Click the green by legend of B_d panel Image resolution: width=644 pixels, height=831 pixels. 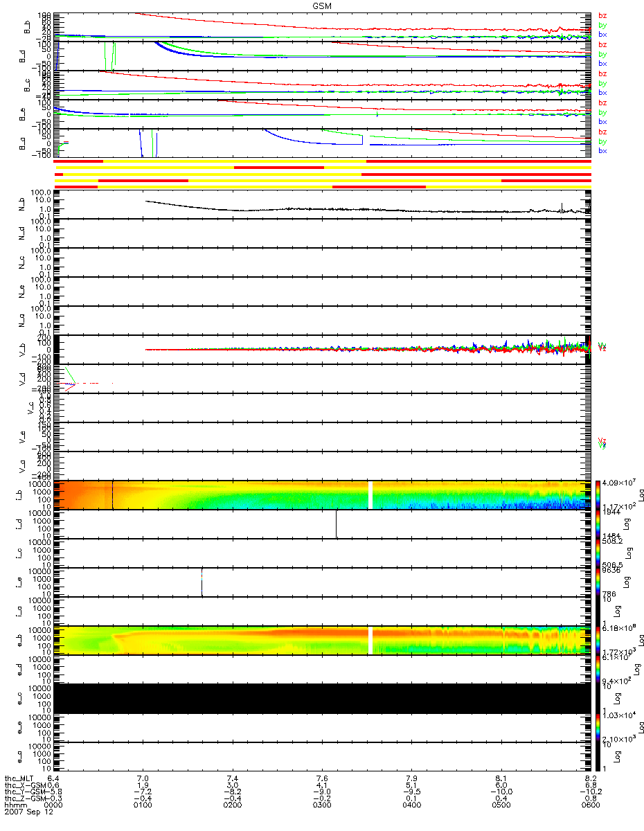click(602, 54)
